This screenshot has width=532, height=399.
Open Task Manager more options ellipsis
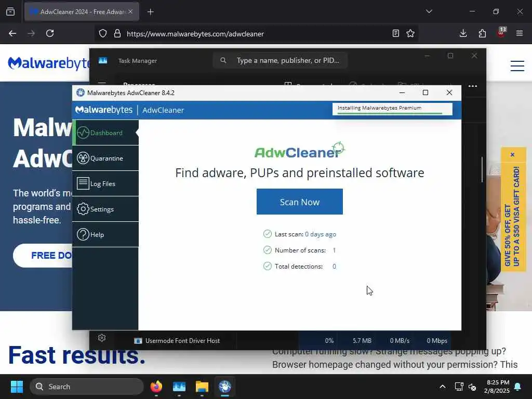point(473,86)
